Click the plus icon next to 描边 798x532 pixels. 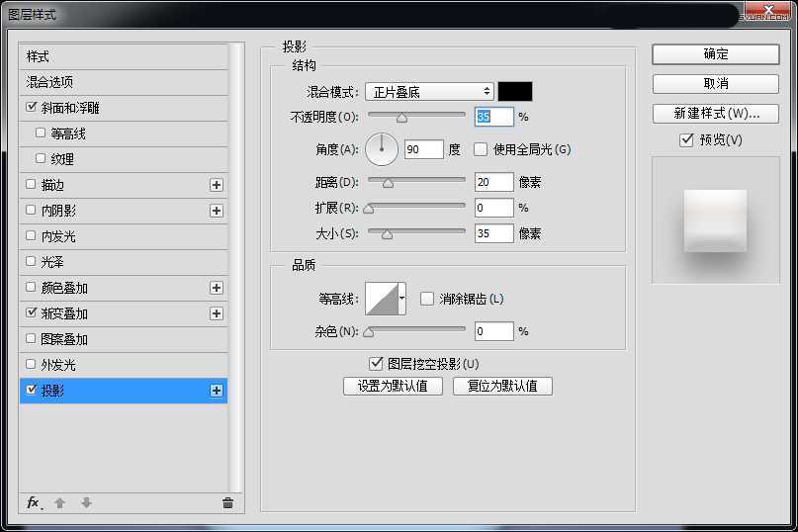click(217, 185)
